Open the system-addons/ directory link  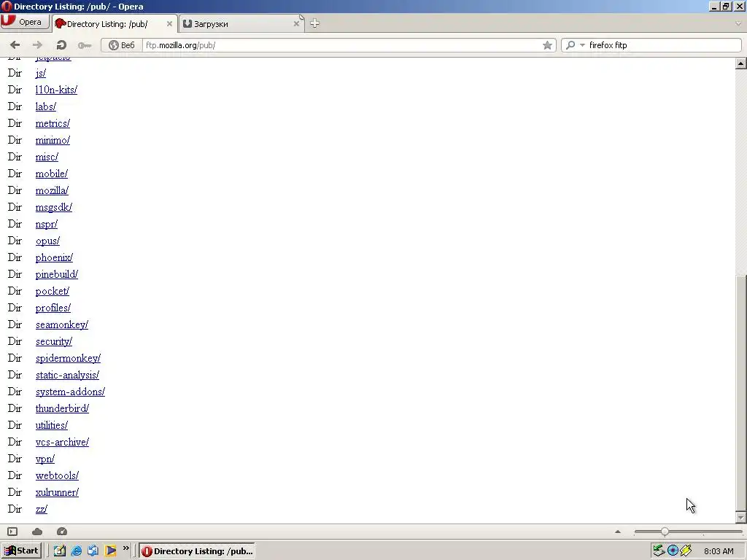tap(70, 392)
